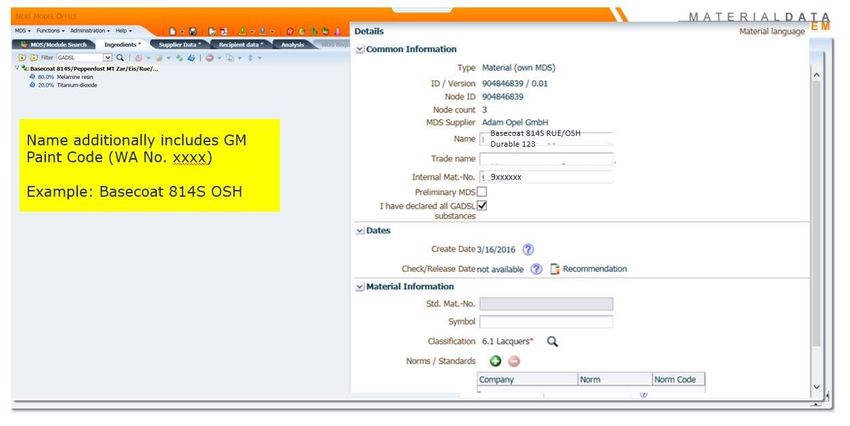
Task: Click the Save disk icon in top toolbar
Action: coord(192,31)
